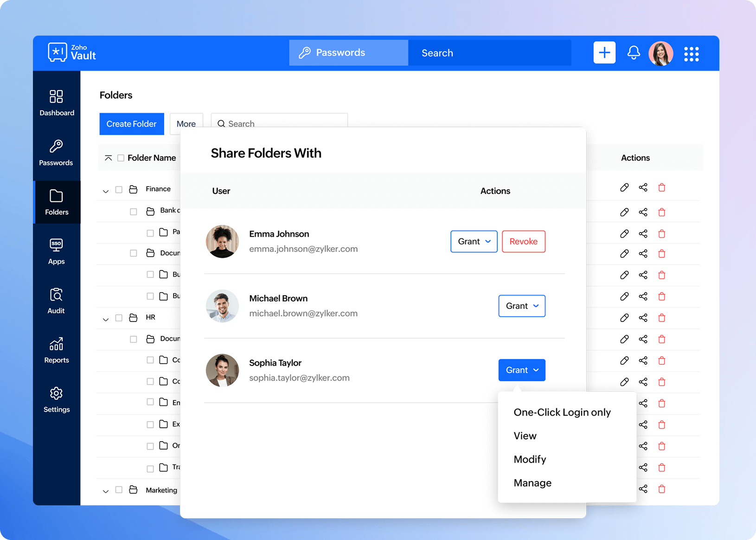Screen dimensions: 756x540
Task: View Reports from the sidebar
Action: 56,350
